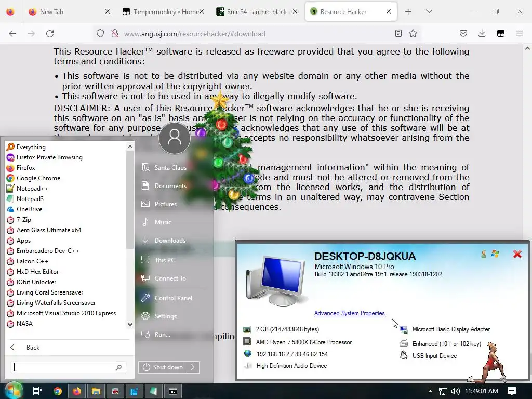Open the Firefox downloads panel
532x399 pixels.
click(482, 33)
